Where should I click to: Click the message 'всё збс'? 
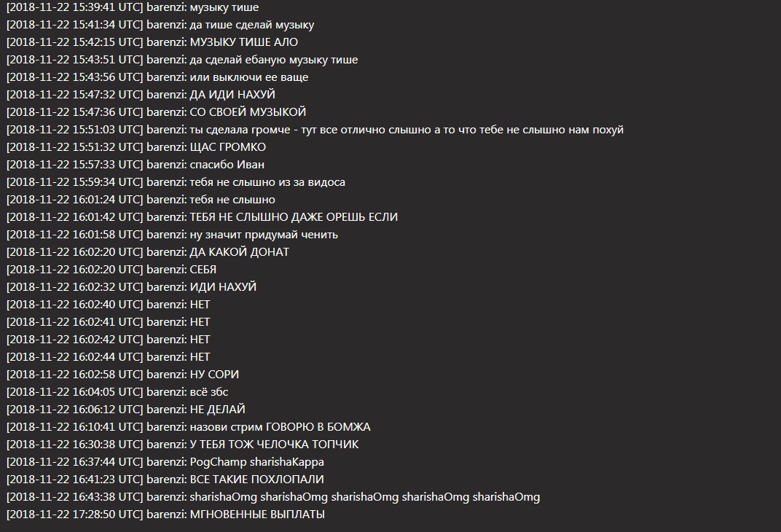pos(209,392)
